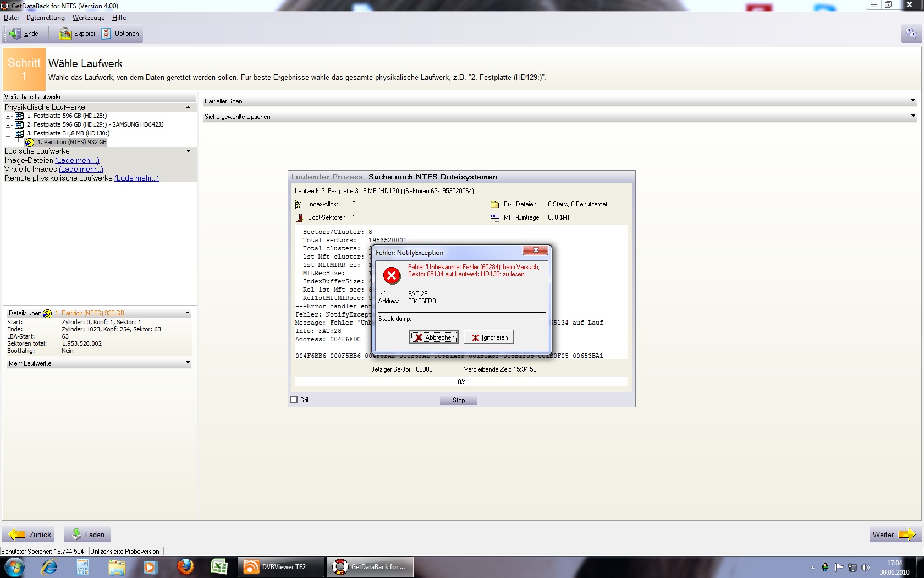Open Excel from the taskbar
The width and height of the screenshot is (924, 578).
click(x=219, y=567)
